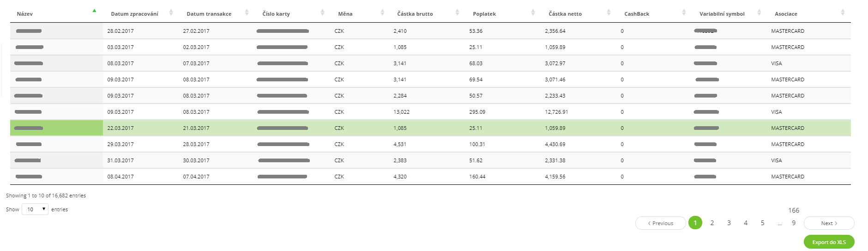Image resolution: width=868 pixels, height=251 pixels.
Task: Click the Datum zpracování header text
Action: tap(134, 14)
